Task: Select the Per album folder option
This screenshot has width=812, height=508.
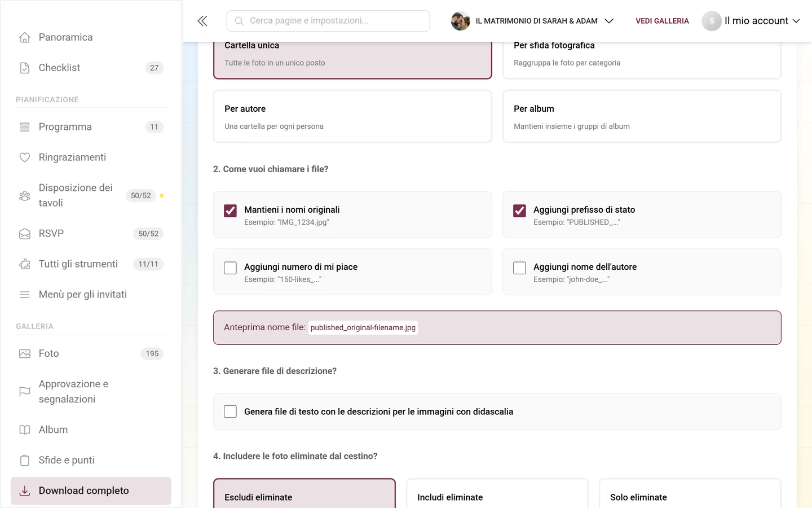Action: click(642, 116)
